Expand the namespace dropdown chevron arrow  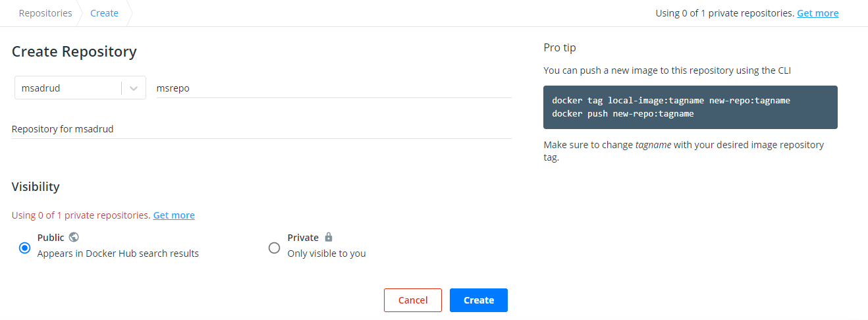134,88
